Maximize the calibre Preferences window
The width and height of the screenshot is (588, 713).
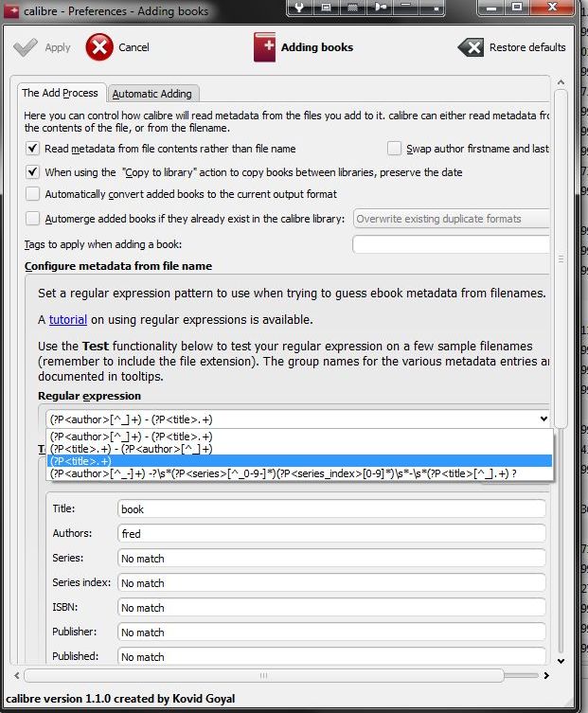(517, 8)
